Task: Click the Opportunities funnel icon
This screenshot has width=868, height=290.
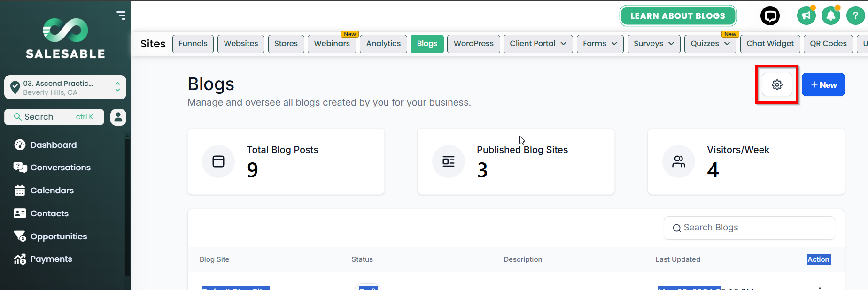Action: [x=20, y=236]
